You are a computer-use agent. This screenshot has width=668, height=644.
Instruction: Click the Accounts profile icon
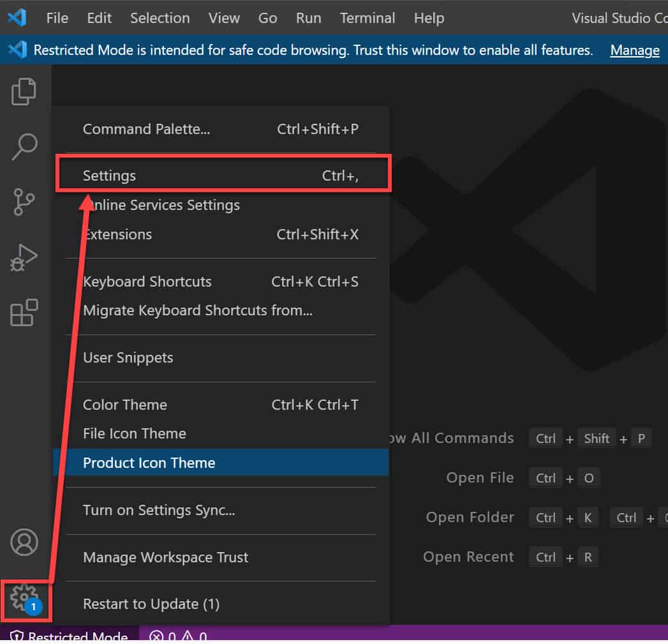[x=24, y=543]
